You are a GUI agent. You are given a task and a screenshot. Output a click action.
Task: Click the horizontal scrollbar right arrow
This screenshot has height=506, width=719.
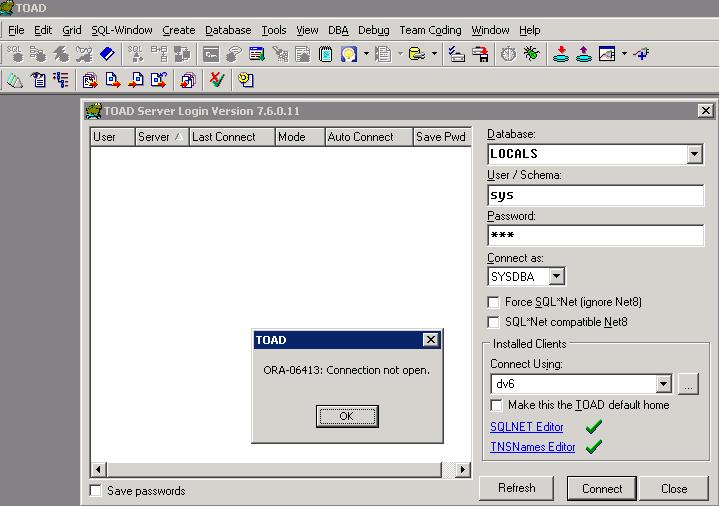(463, 469)
